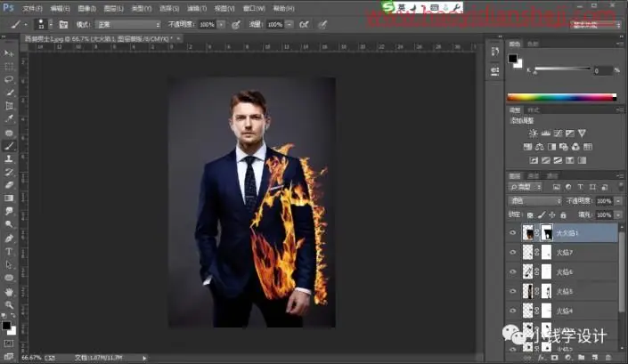Open the 文件(F) menu
The image size is (628, 364).
coord(32,8)
